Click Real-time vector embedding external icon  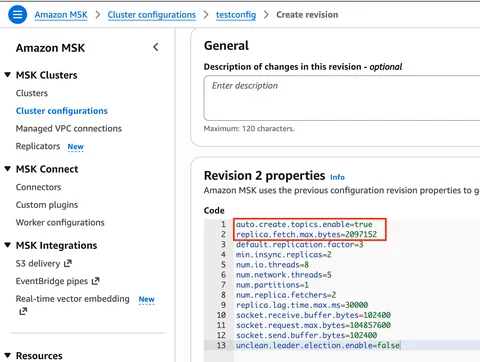click(x=23, y=312)
